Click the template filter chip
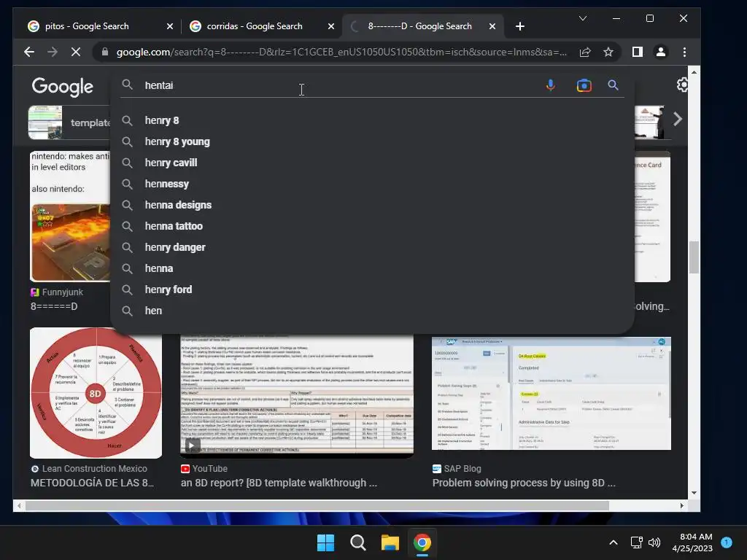This screenshot has width=747, height=560. pos(69,122)
